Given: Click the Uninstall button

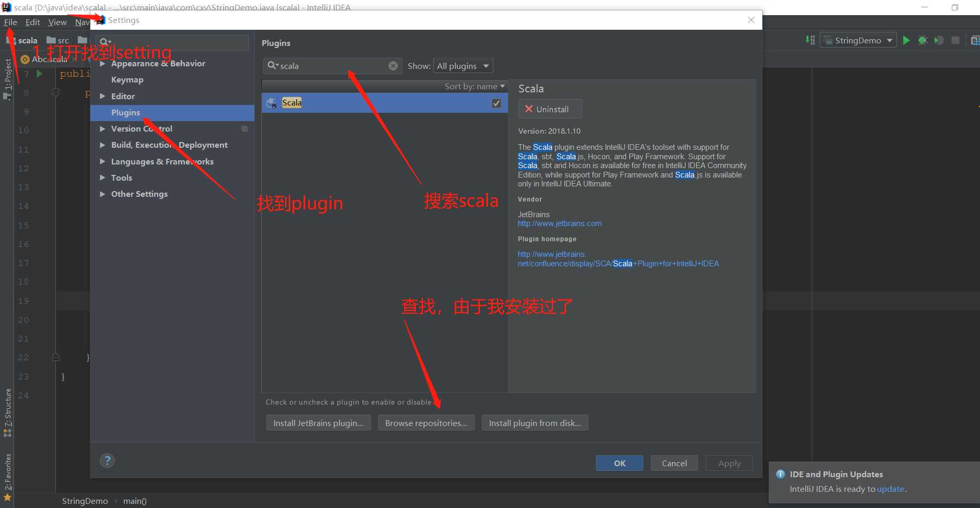Looking at the screenshot, I should [x=550, y=109].
